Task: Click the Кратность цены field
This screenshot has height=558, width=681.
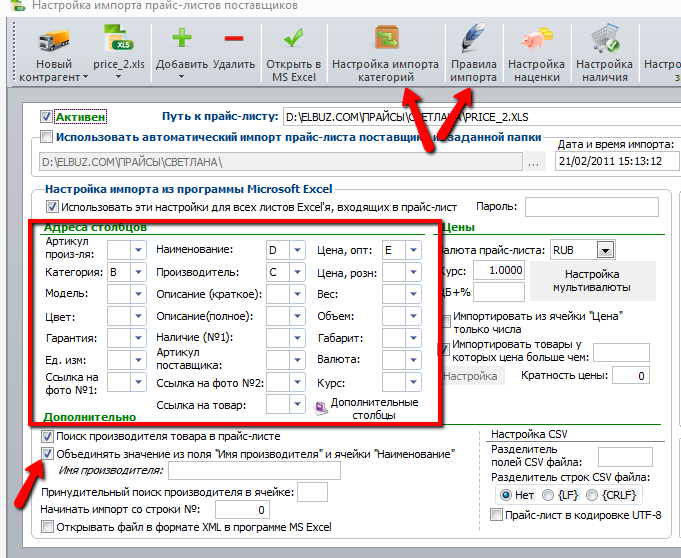Action: pos(631,376)
